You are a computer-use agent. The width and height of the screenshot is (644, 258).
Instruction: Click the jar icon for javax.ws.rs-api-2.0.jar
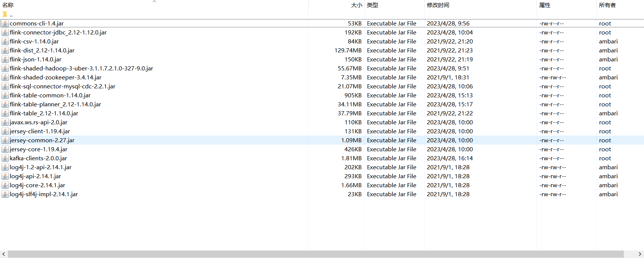click(x=5, y=122)
